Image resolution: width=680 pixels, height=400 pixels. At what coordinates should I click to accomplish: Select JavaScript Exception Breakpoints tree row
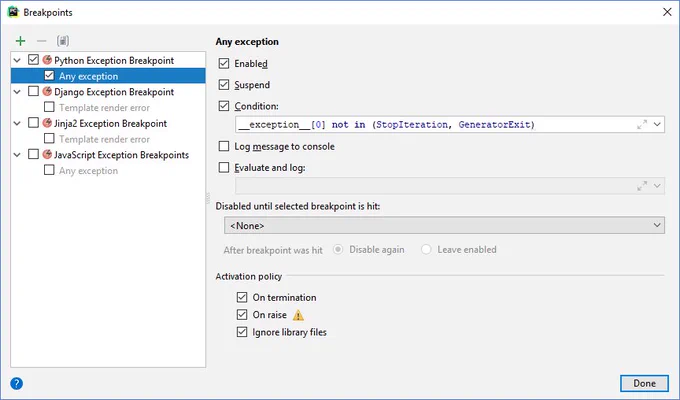pos(108,155)
